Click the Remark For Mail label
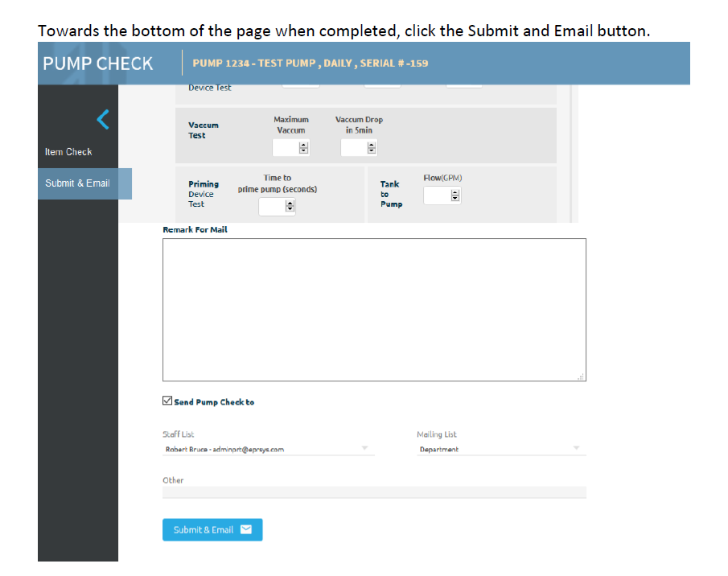Screen dimensions: 728x576 click(x=195, y=230)
